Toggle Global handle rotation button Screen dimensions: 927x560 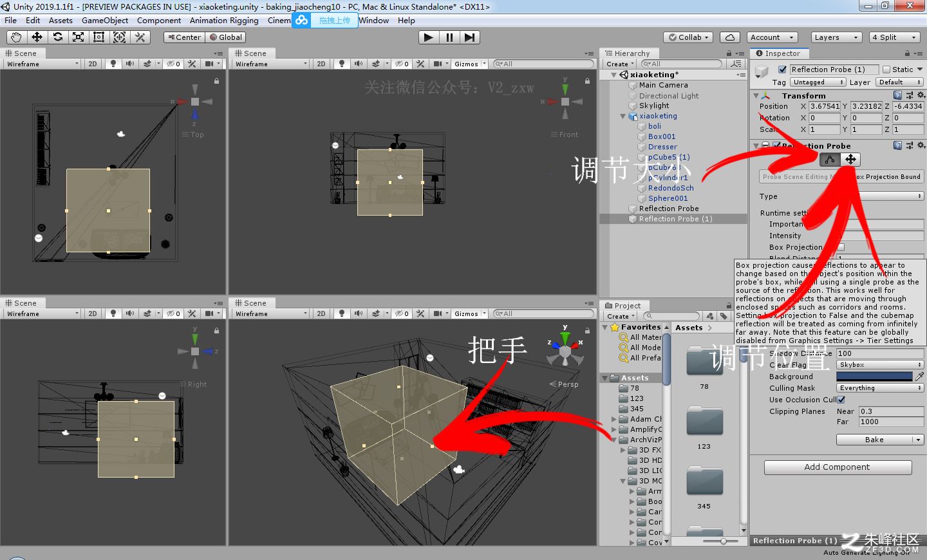[x=225, y=37]
